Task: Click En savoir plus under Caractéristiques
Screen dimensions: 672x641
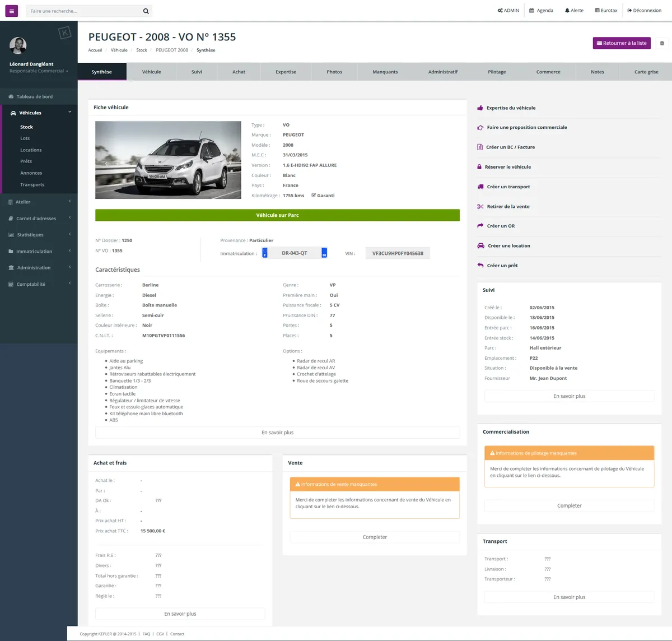Action: (277, 433)
